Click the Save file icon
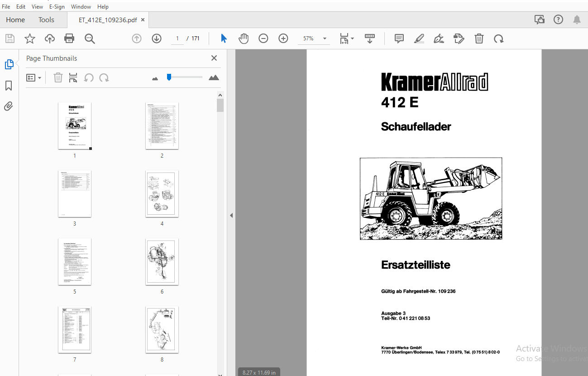 pos(10,39)
